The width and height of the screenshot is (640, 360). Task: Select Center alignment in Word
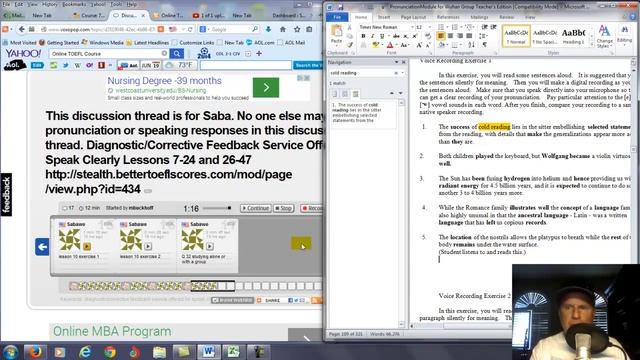click(x=450, y=36)
